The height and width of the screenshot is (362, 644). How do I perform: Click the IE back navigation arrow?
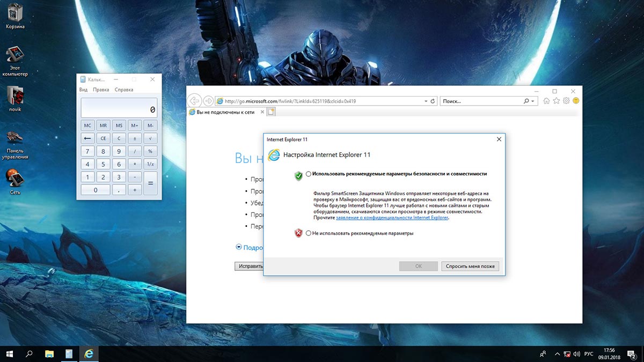pyautogui.click(x=194, y=101)
